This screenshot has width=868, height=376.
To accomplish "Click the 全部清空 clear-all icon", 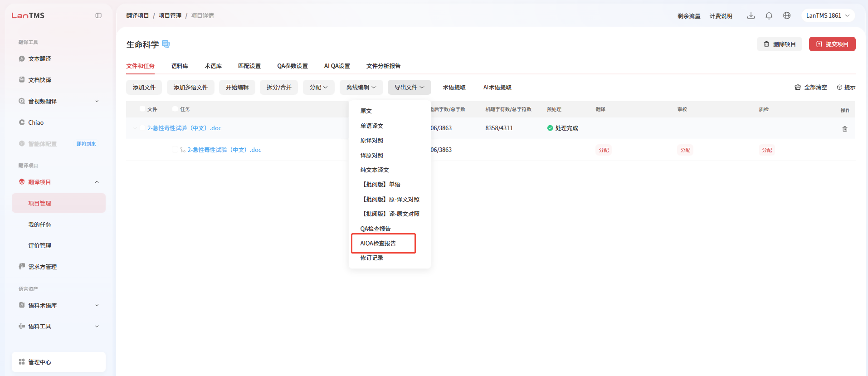I will (798, 87).
